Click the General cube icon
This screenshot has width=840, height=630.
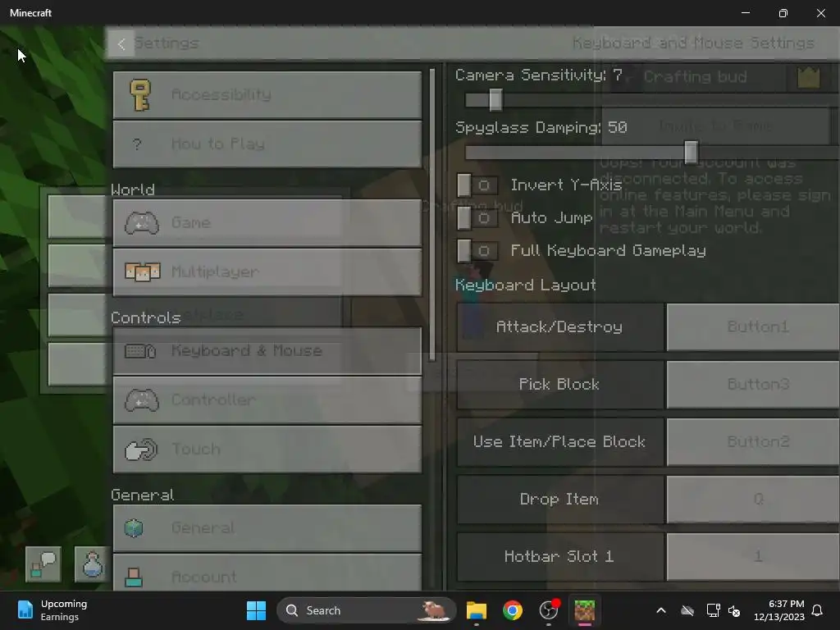(134, 528)
